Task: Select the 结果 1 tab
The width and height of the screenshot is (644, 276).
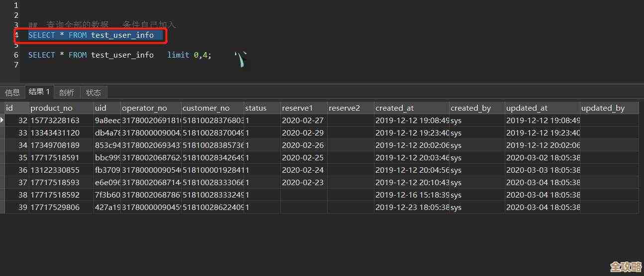Action: click(x=39, y=92)
